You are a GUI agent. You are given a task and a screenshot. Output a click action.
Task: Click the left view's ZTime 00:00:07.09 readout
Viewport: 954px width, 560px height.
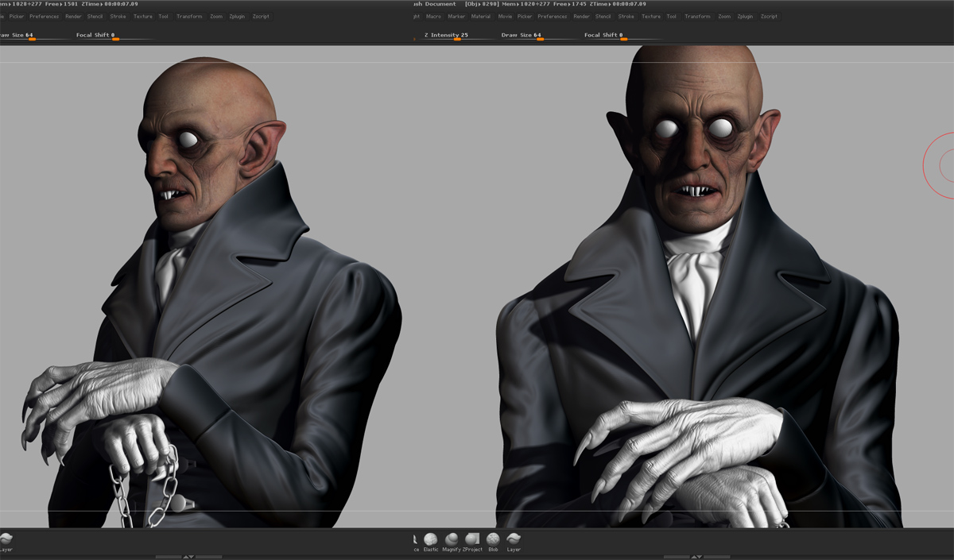pyautogui.click(x=109, y=4)
